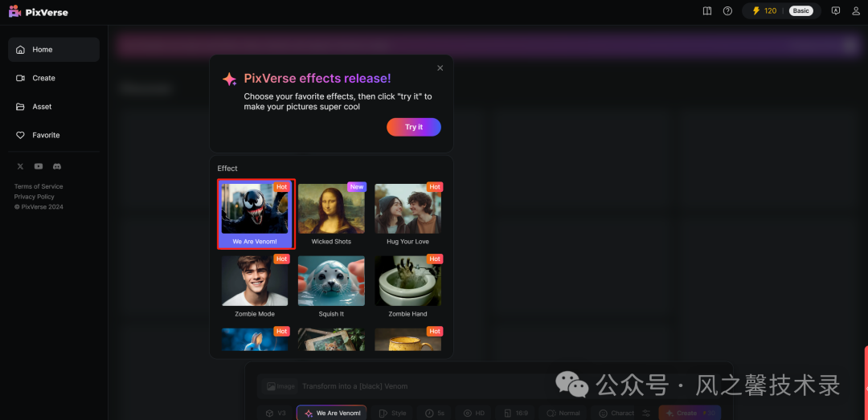Select the Wicked Shots effect thumbnail
The height and width of the screenshot is (420, 868).
click(x=331, y=209)
